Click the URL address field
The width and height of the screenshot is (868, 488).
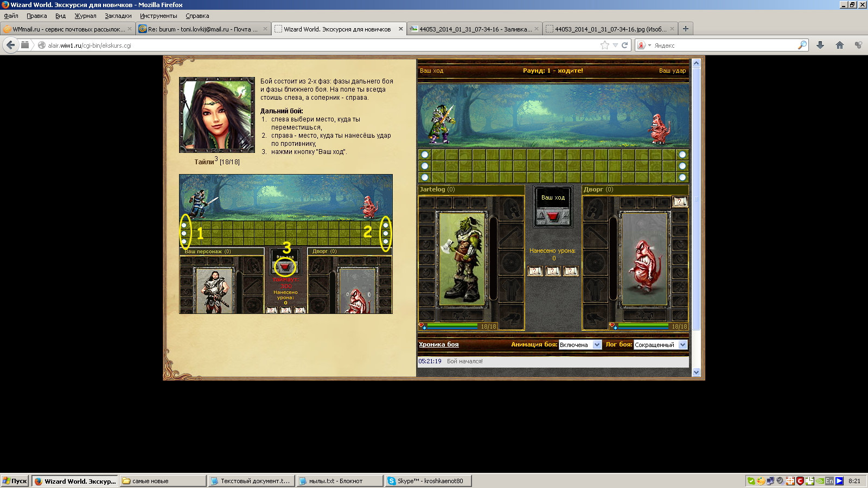coord(320,46)
